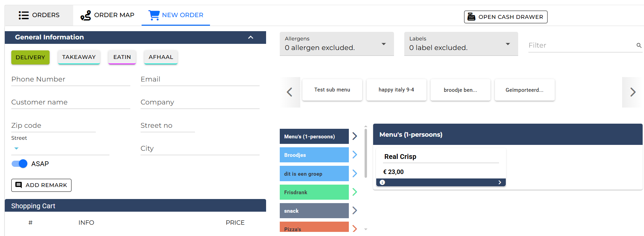Toggle the ASAP switch off
Image resolution: width=644 pixels, height=236 pixels.
[x=19, y=164]
